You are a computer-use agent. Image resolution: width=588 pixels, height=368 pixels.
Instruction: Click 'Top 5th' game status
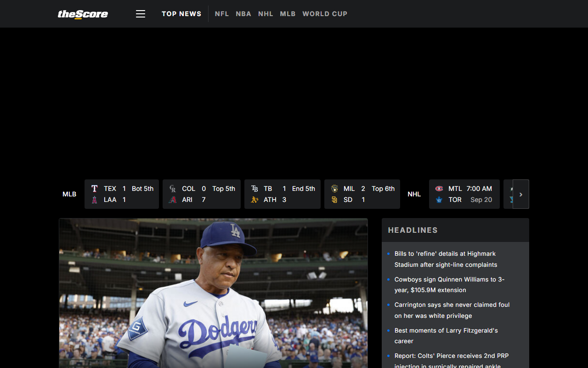tap(224, 189)
